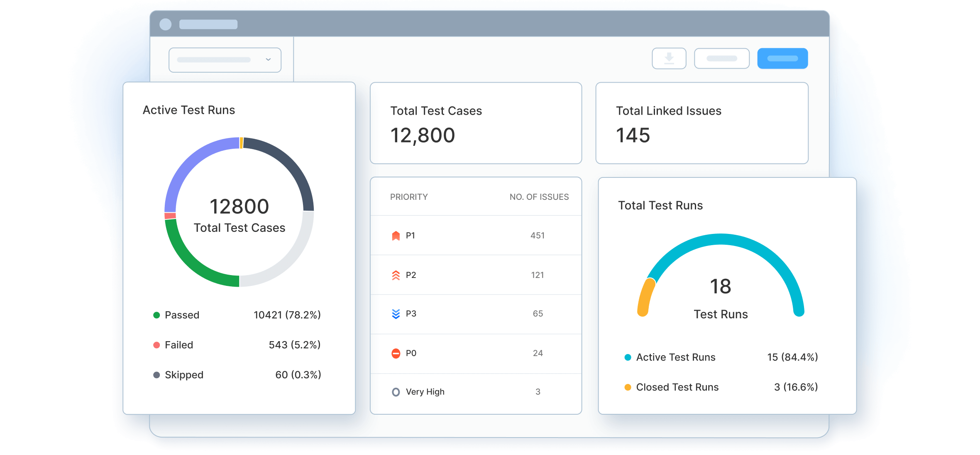
Task: Toggle the Skipped legend indicator
Action: (x=156, y=375)
